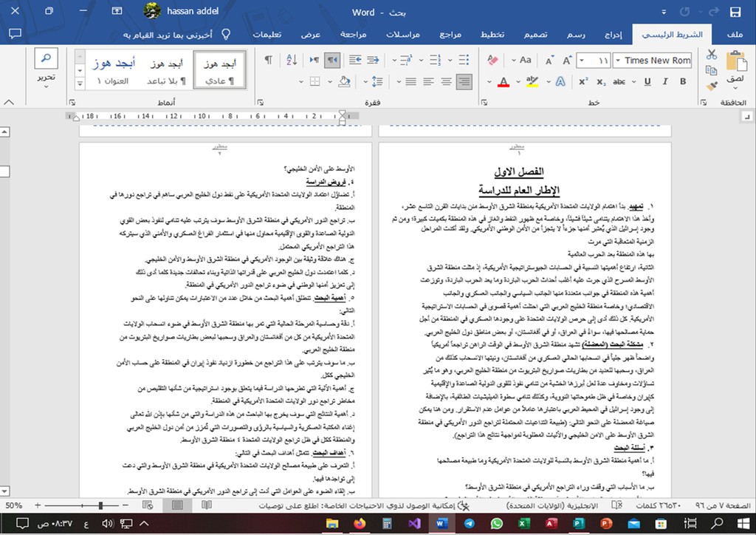The height and width of the screenshot is (535, 756).
Task: Decrease font size with the shrink font icon
Action: [549, 61]
